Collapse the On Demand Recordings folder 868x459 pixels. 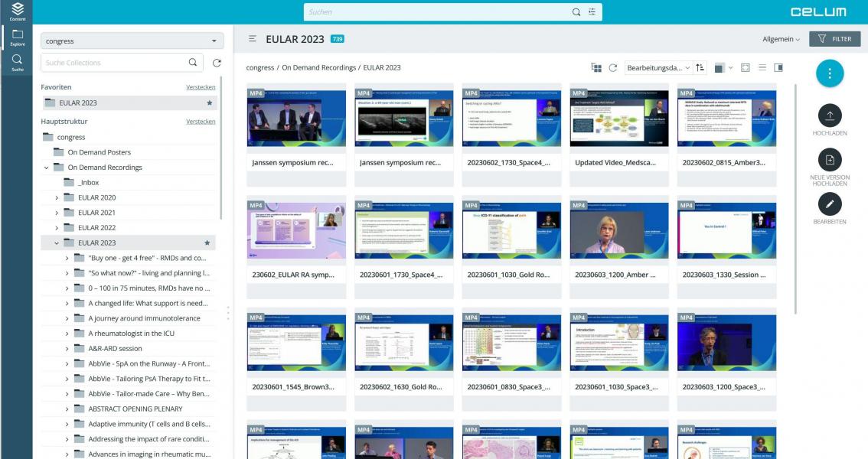47,168
